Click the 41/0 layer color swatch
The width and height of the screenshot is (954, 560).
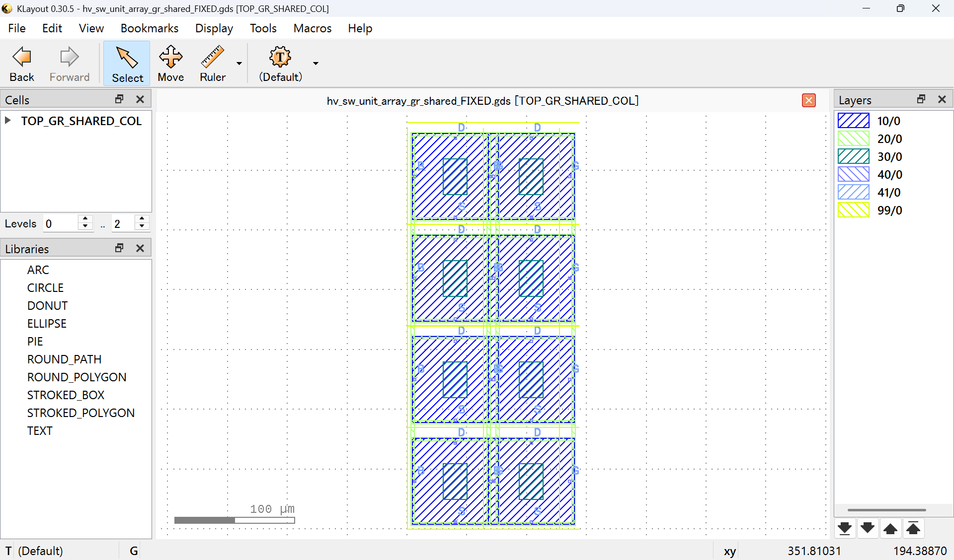coord(853,192)
